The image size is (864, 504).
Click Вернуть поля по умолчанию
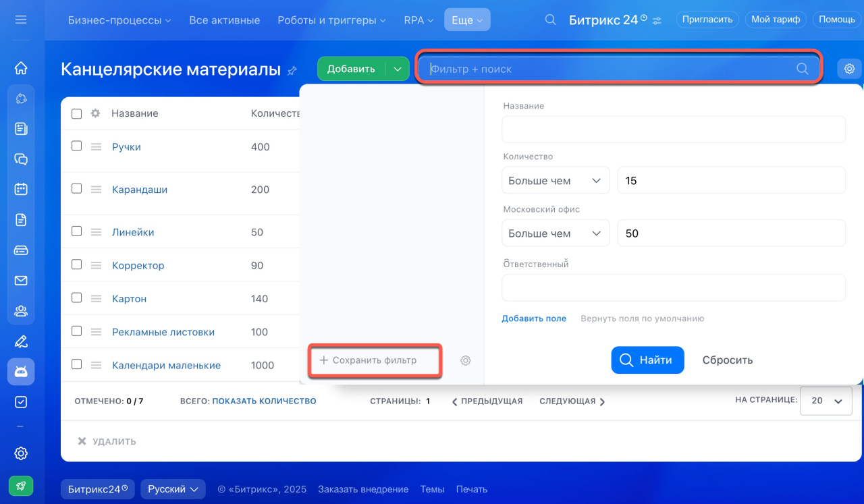pos(643,318)
